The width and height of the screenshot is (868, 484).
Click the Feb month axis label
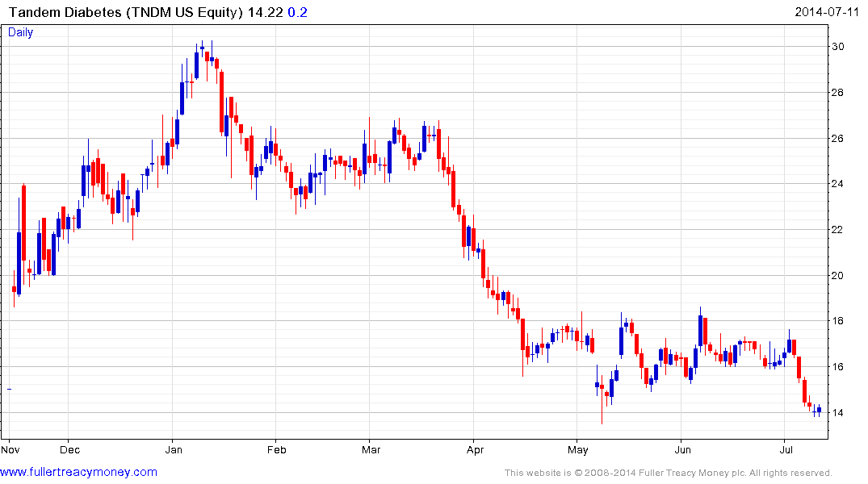[277, 449]
